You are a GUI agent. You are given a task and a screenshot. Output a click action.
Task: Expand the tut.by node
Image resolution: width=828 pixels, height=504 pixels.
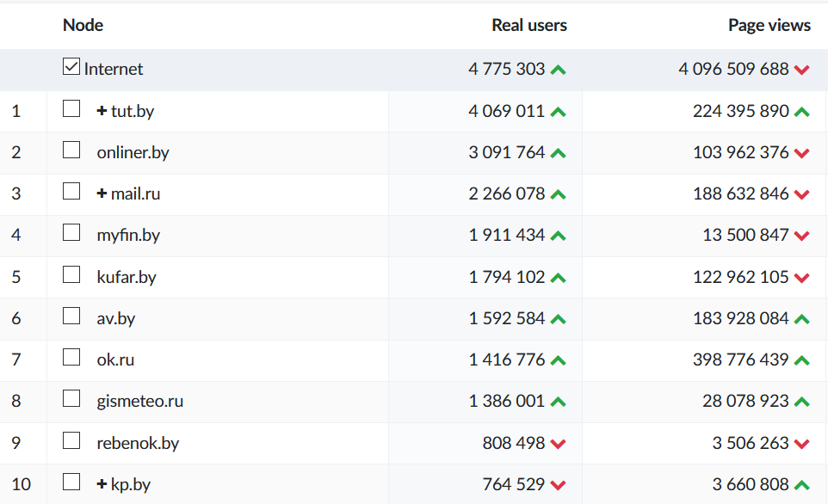pyautogui.click(x=102, y=111)
